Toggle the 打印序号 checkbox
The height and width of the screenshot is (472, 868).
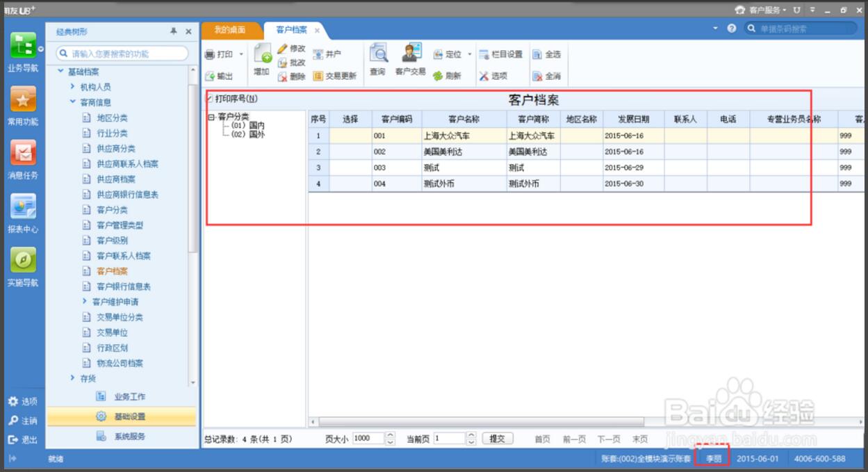210,99
